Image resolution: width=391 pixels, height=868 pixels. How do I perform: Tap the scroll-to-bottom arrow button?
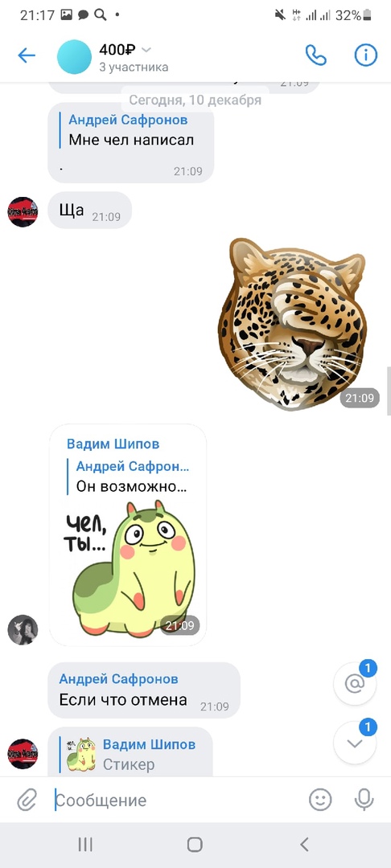(x=355, y=743)
